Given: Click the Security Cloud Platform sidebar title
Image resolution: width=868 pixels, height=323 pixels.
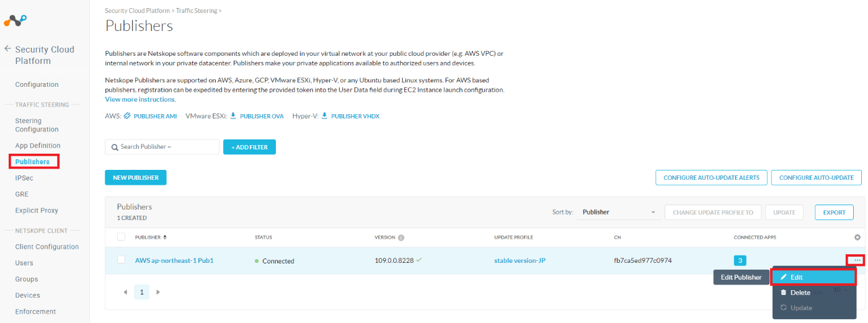Looking at the screenshot, I should pyautogui.click(x=45, y=55).
